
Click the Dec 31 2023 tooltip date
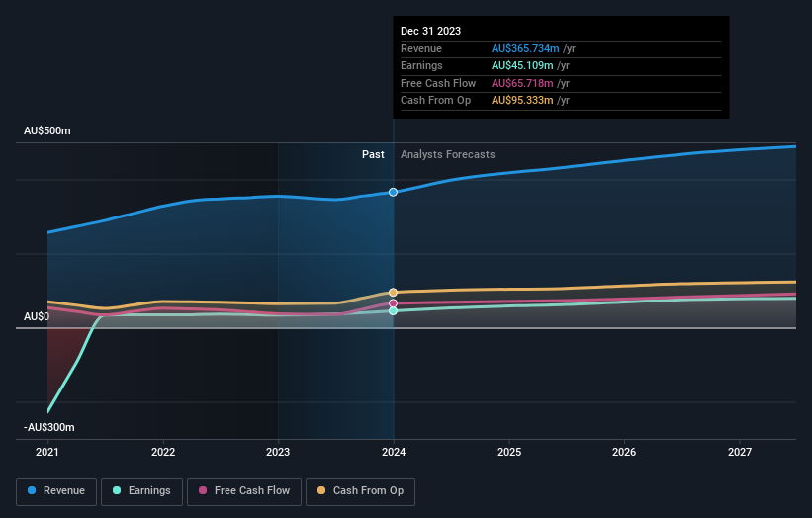pos(430,31)
